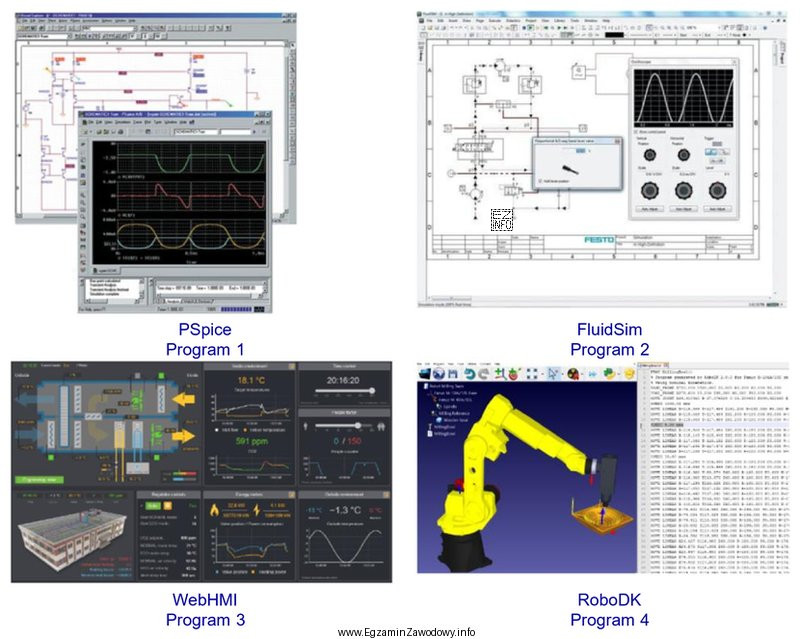Screen dimensions: 800x639
Task: Click the collision-check radiation icon in RoboDK
Action: click(x=573, y=374)
